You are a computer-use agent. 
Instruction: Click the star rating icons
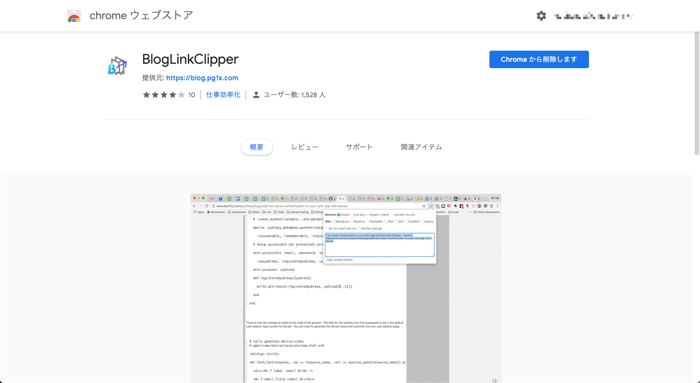[x=163, y=95]
